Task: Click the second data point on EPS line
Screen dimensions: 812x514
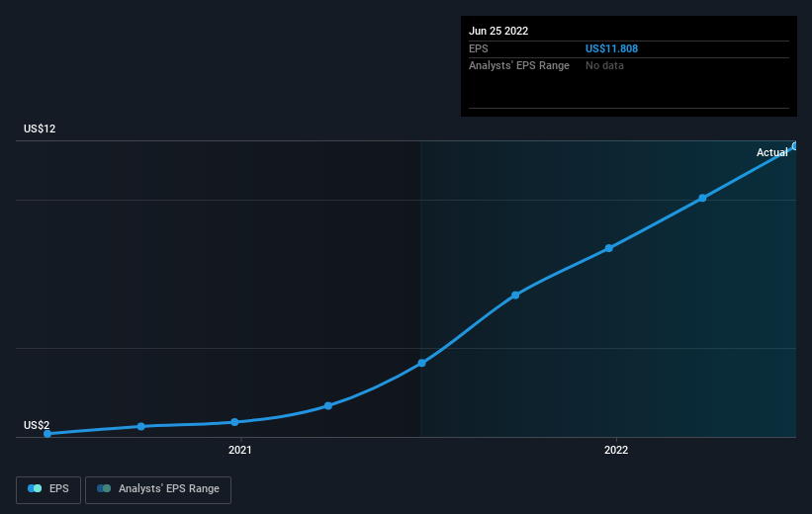Action: tap(140, 427)
